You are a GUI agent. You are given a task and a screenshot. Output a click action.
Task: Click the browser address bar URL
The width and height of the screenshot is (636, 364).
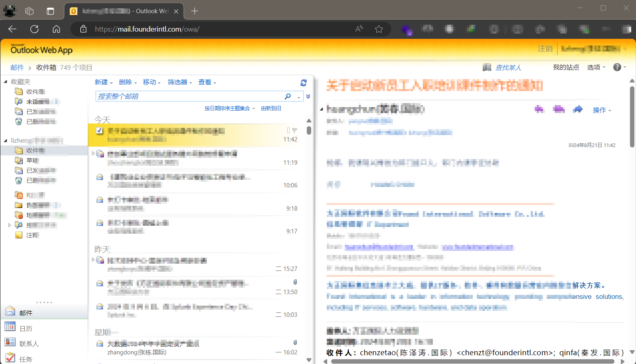(x=147, y=29)
